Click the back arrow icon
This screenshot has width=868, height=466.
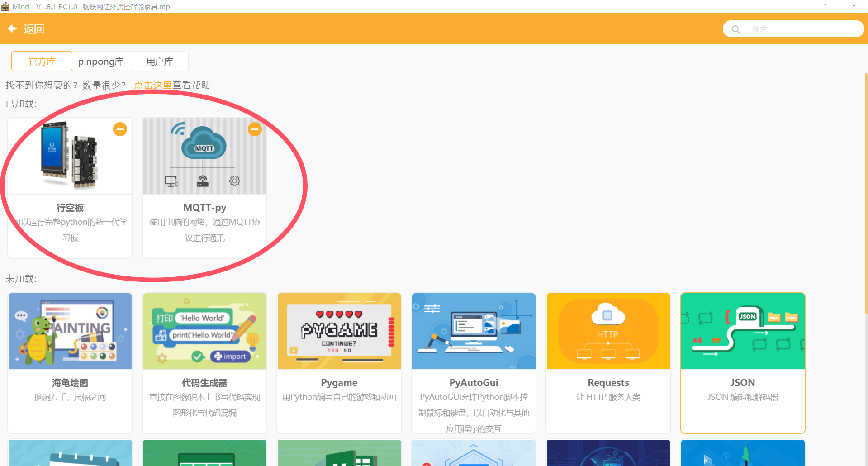(x=12, y=29)
